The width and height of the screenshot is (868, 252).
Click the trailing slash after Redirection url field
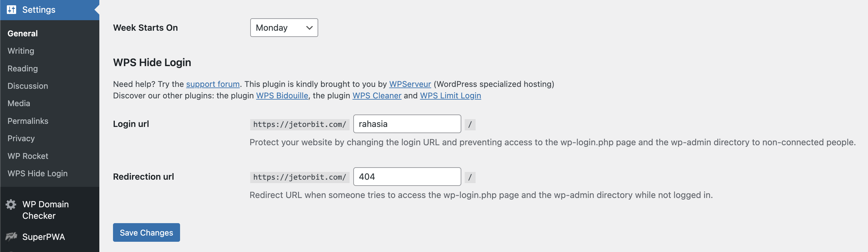[x=470, y=177]
